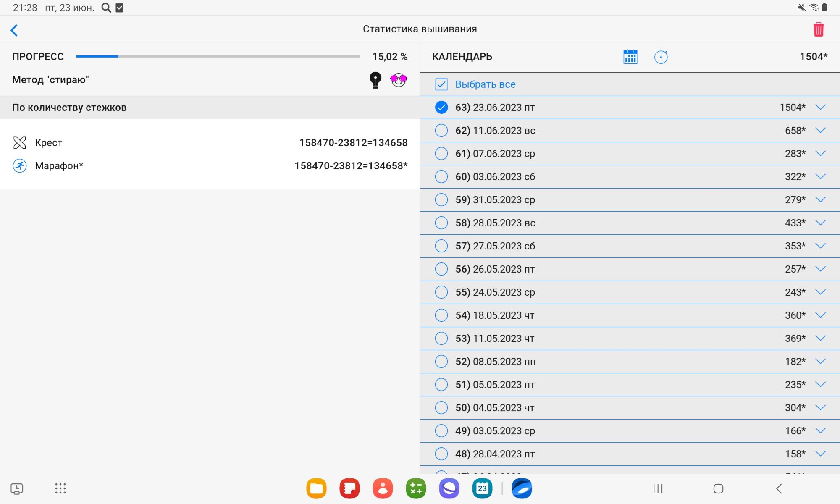Select entry 62) 11.06.2023 вс
Viewport: 840px width, 504px height.
(441, 131)
